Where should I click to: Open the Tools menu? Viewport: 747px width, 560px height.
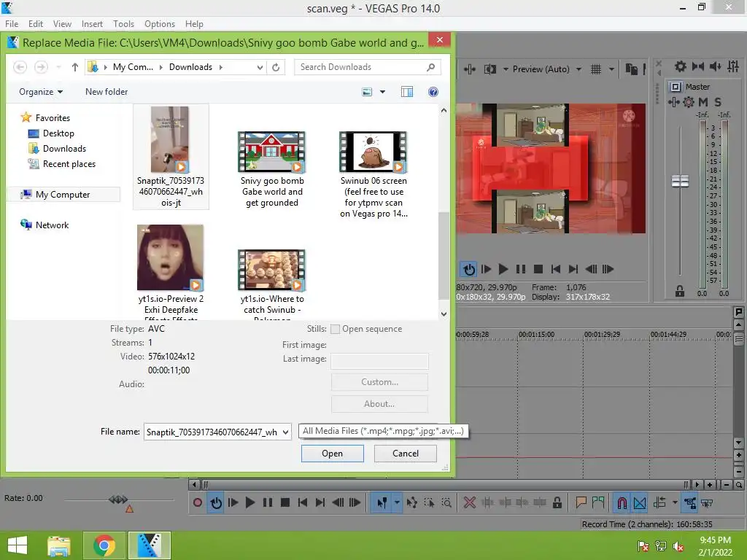123,24
